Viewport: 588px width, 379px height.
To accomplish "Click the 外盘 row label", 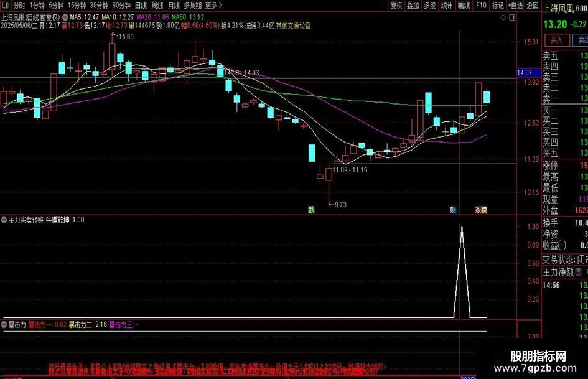I will point(551,210).
